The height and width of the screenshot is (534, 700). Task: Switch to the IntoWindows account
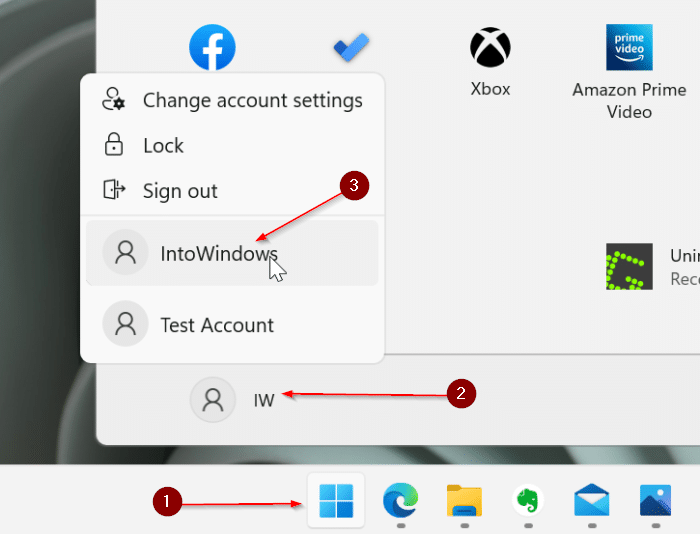point(232,253)
